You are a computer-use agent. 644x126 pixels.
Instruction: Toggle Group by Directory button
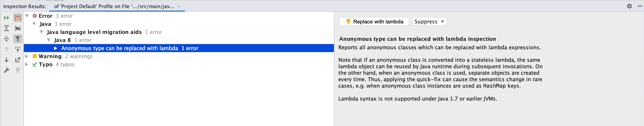coord(18,28)
